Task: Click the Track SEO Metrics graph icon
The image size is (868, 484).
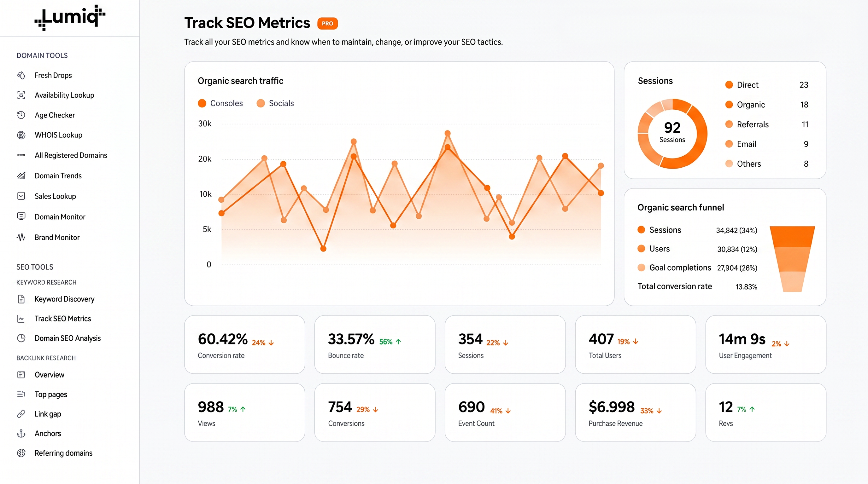Action: pos(21,319)
